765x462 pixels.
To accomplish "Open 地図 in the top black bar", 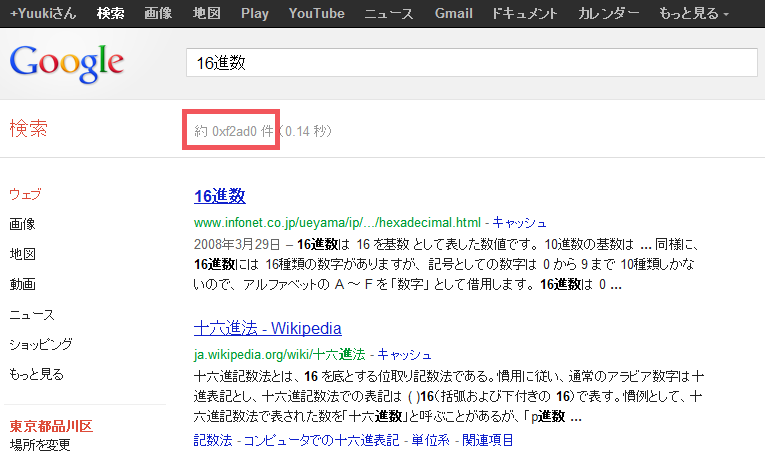I will click(x=206, y=13).
